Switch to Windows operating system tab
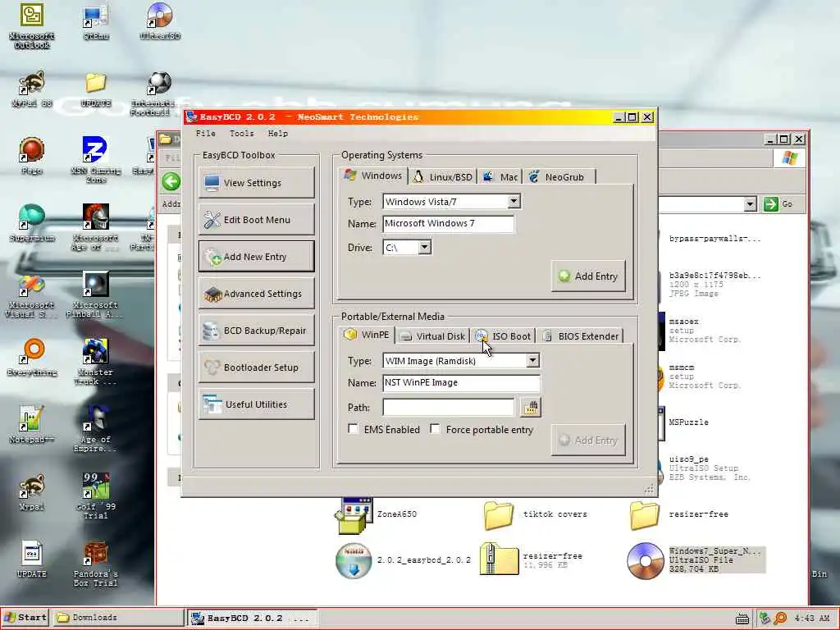Image resolution: width=840 pixels, height=630 pixels. pyautogui.click(x=373, y=176)
